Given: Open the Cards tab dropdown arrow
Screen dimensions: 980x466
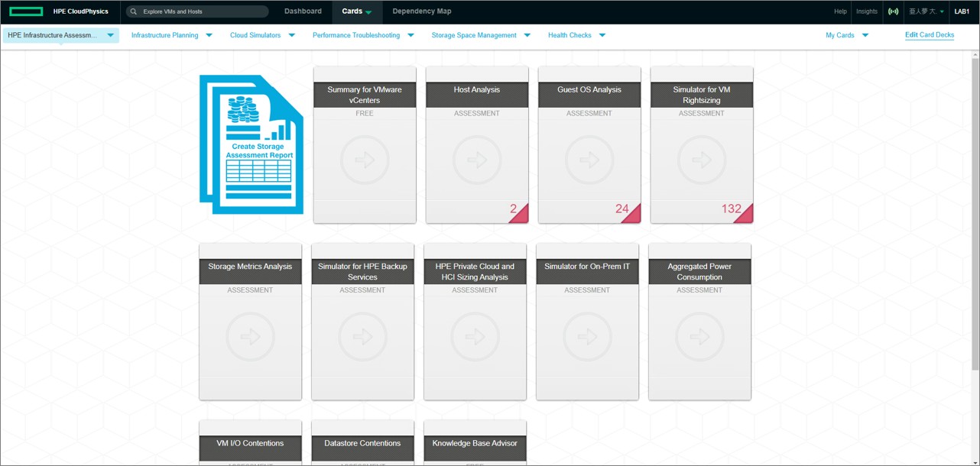Looking at the screenshot, I should point(368,12).
